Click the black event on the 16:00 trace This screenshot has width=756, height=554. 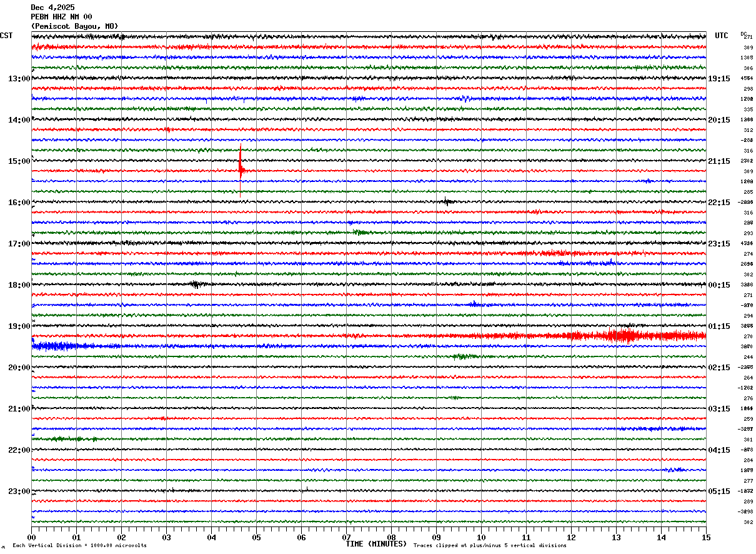[x=446, y=201]
